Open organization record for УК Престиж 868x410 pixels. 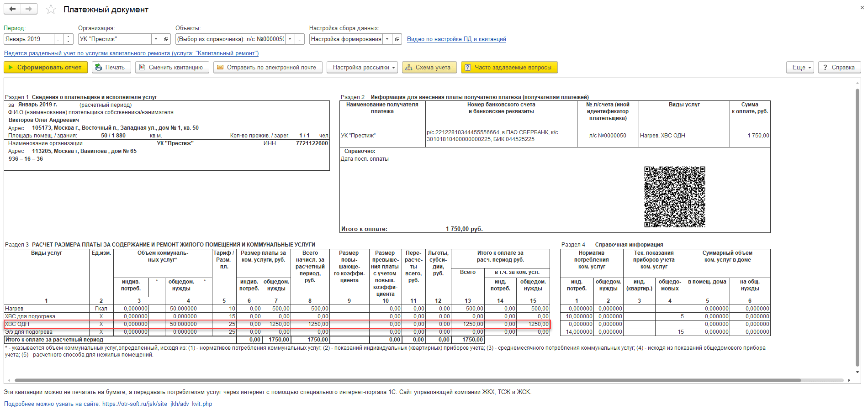166,39
